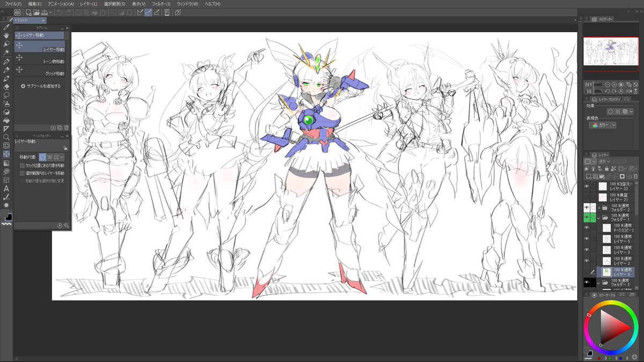Image resolution: width=644 pixels, height=362 pixels.
Task: Open the palette color dropdown in Layer panel
Action: point(591,161)
